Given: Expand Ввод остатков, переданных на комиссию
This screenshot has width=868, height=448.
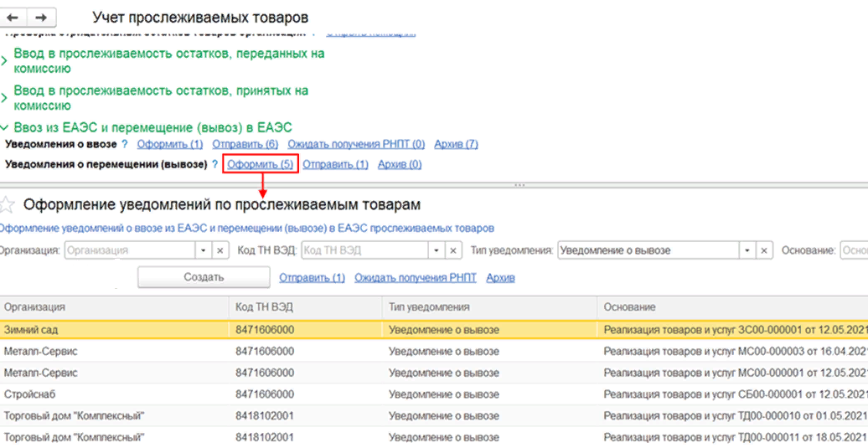Looking at the screenshot, I should (x=6, y=61).
